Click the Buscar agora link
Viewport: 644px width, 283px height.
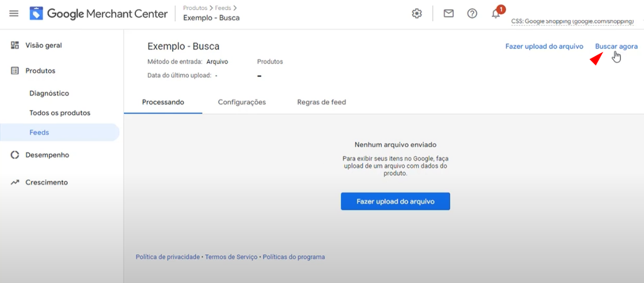tap(616, 46)
